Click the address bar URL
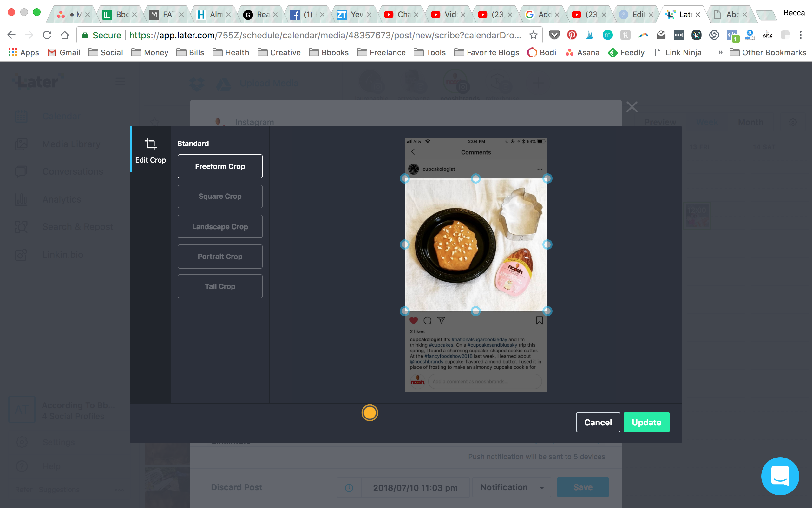The image size is (812, 508). (325, 35)
